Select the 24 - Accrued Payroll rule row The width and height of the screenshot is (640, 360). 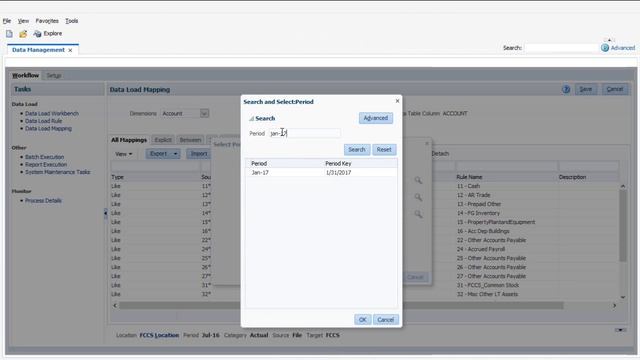(480, 249)
